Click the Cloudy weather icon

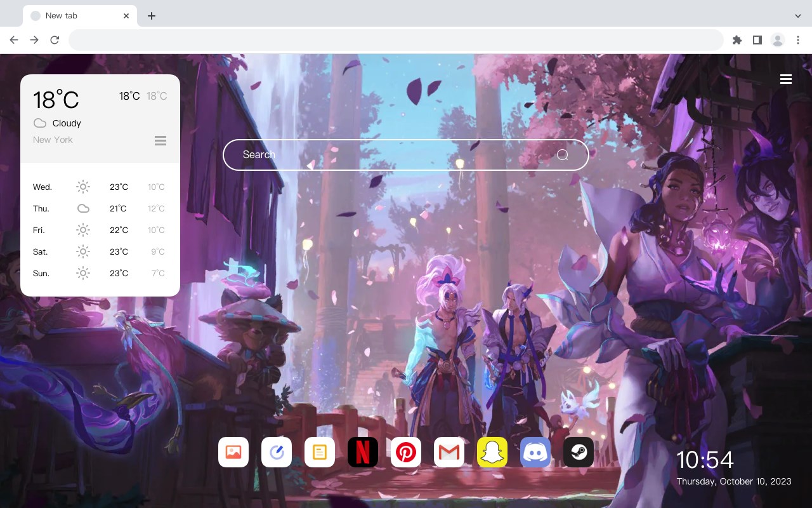[x=40, y=123]
